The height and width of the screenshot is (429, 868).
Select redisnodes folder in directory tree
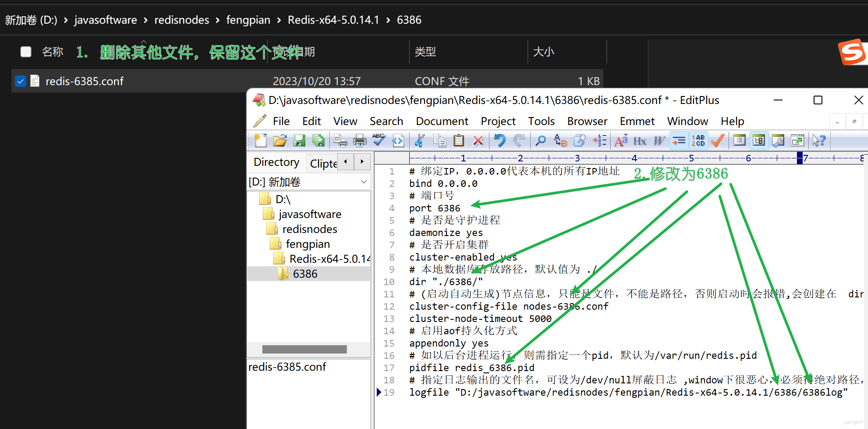click(x=310, y=229)
